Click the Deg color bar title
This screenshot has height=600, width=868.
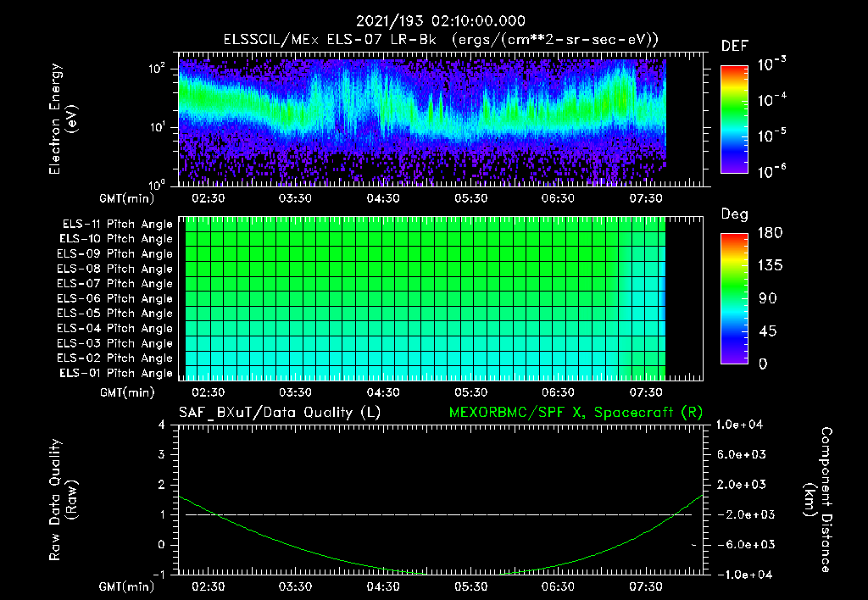point(735,214)
